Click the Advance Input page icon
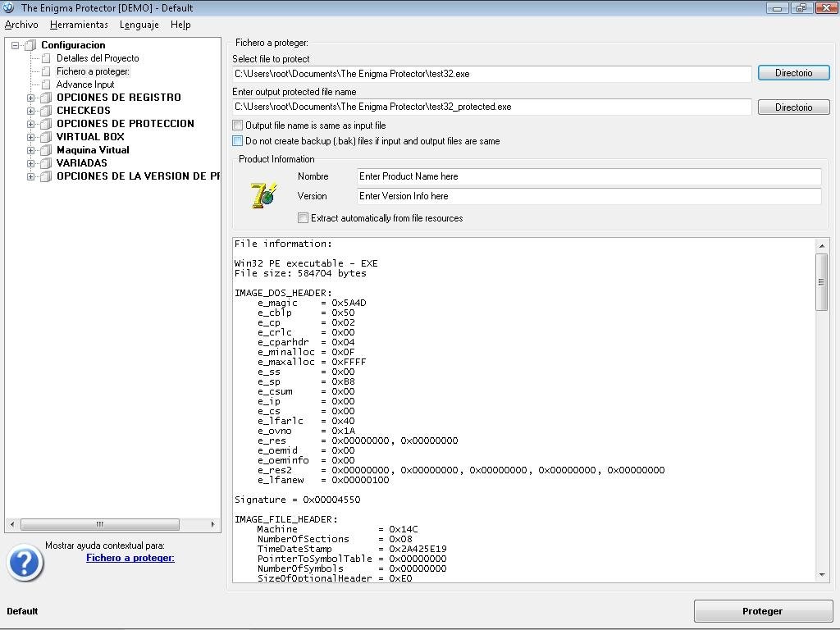 pos(46,84)
